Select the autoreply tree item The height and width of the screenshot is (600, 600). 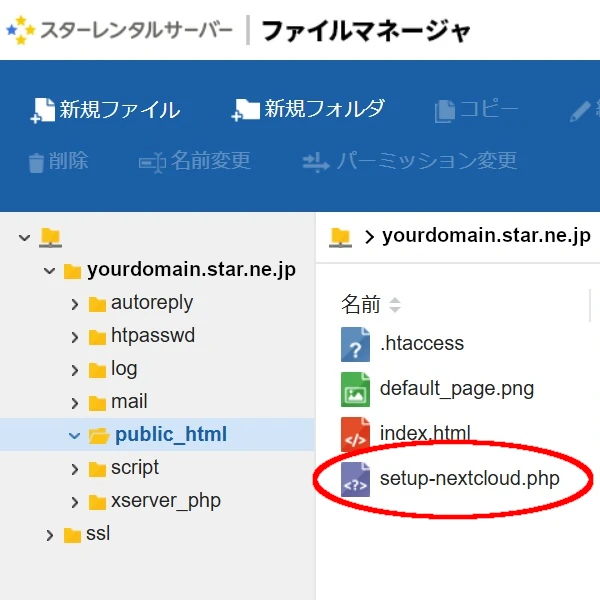coord(152,303)
